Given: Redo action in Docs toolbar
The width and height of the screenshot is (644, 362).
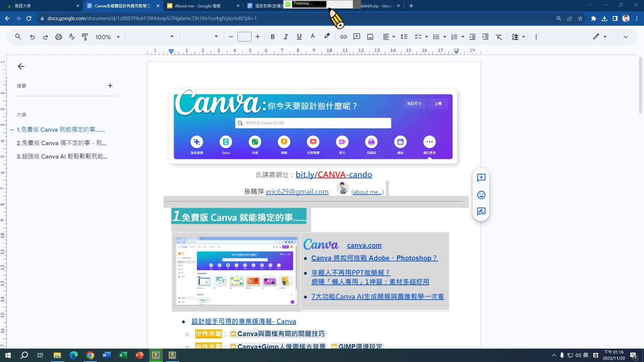Looking at the screenshot, I should (x=45, y=37).
